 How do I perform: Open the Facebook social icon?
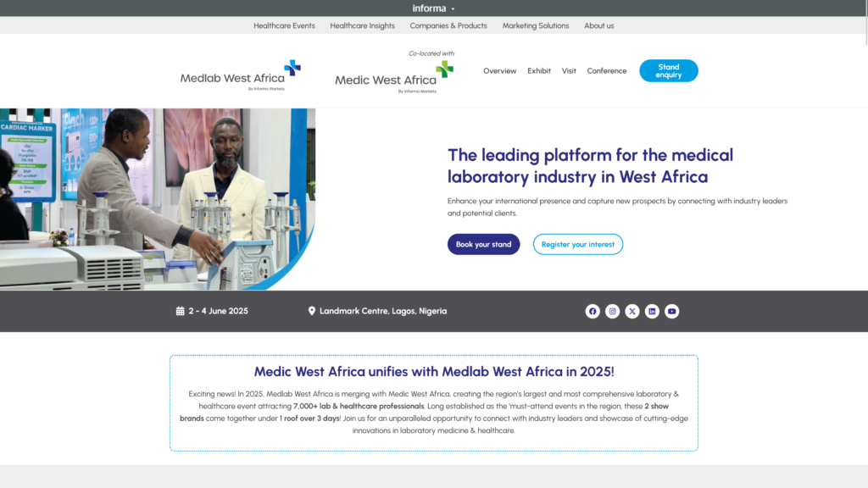(x=593, y=312)
